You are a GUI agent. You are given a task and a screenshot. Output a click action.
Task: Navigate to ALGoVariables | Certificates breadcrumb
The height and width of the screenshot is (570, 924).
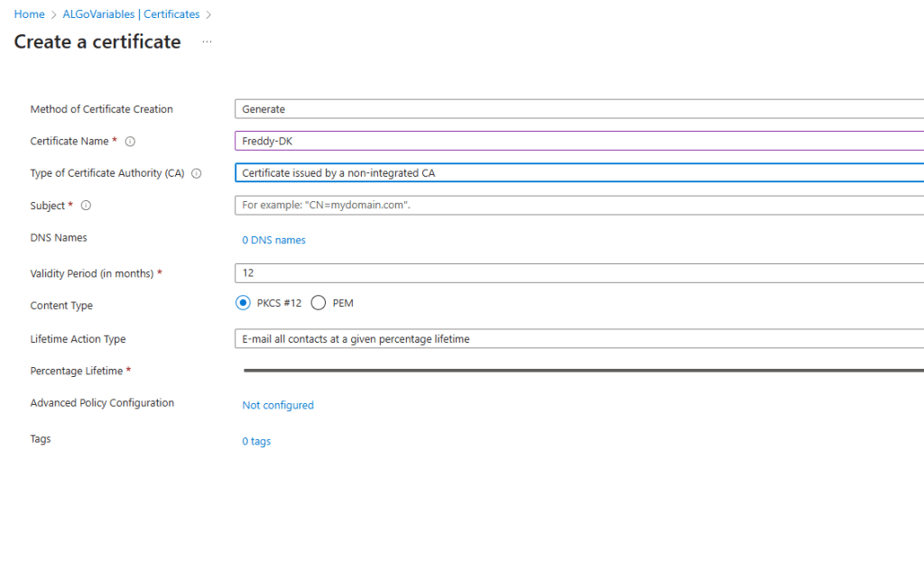(131, 14)
